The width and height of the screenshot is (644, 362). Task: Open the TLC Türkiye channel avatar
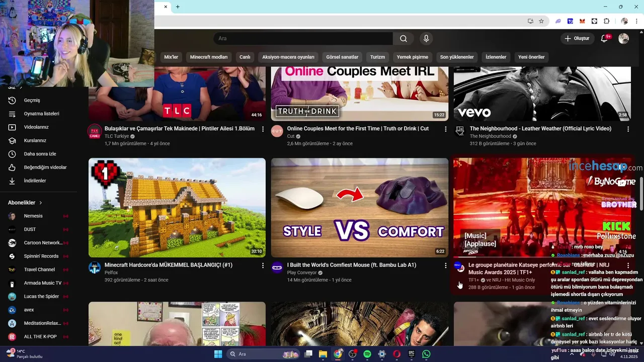pos(95,131)
